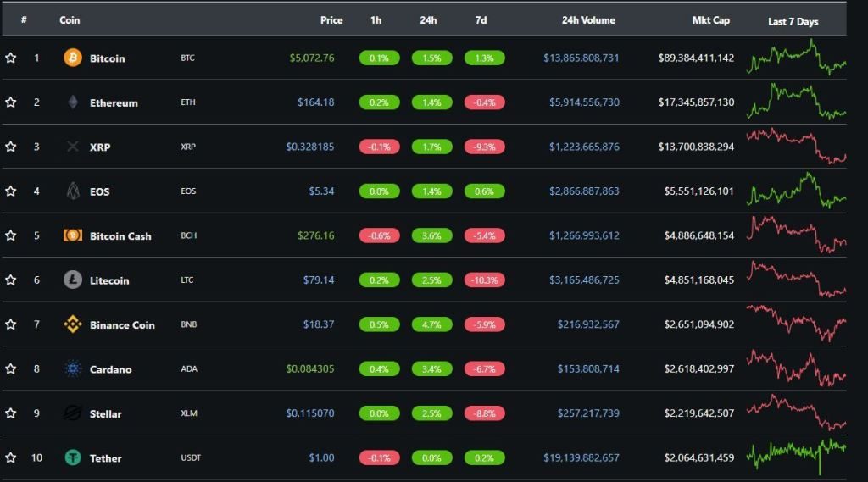
Task: Toggle the Stellar favorite star
Action: coord(10,413)
